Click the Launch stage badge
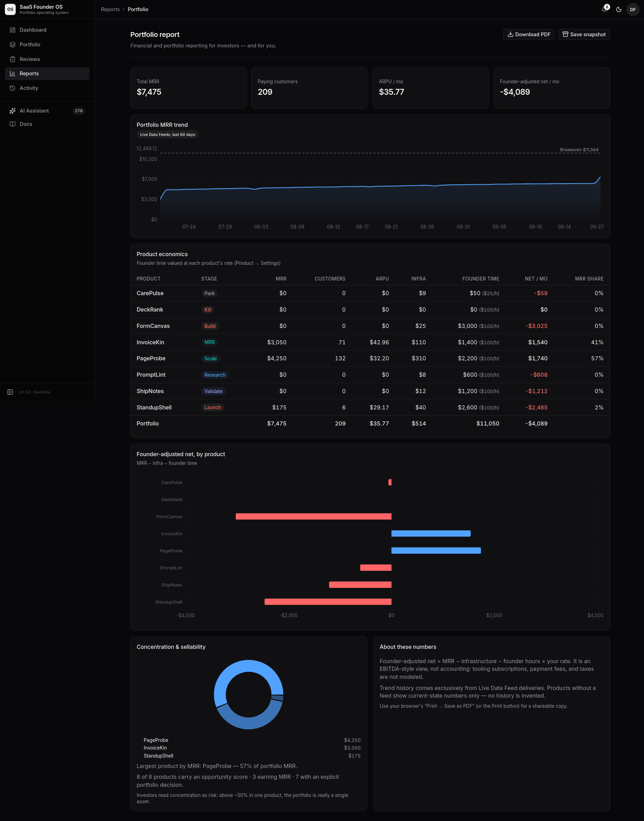 (213, 407)
